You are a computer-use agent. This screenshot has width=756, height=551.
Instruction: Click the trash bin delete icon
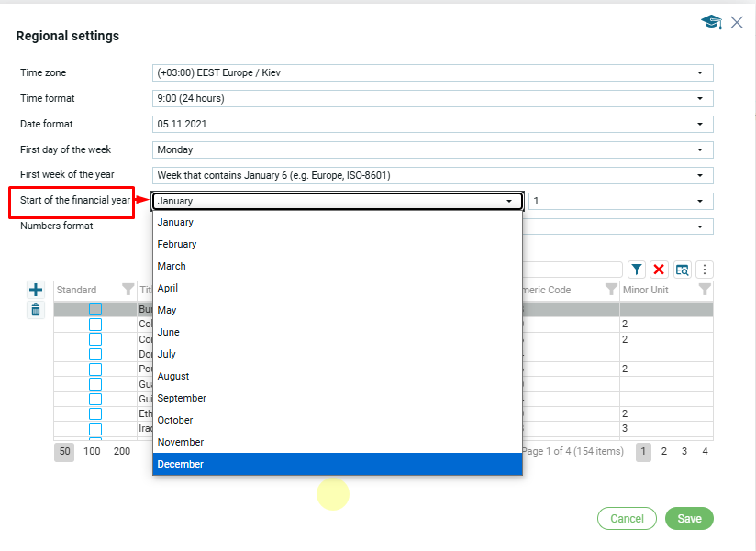pos(36,310)
